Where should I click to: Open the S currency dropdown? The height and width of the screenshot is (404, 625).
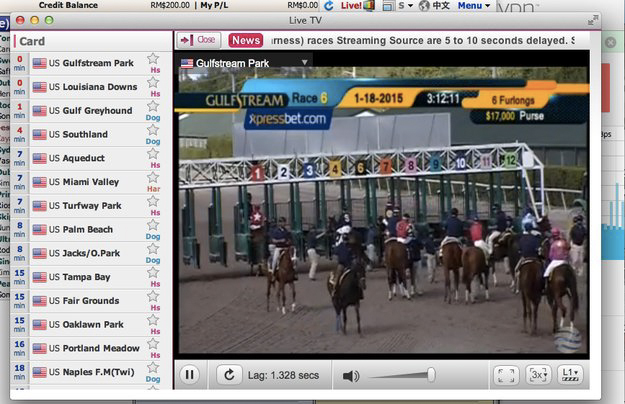(x=405, y=5)
